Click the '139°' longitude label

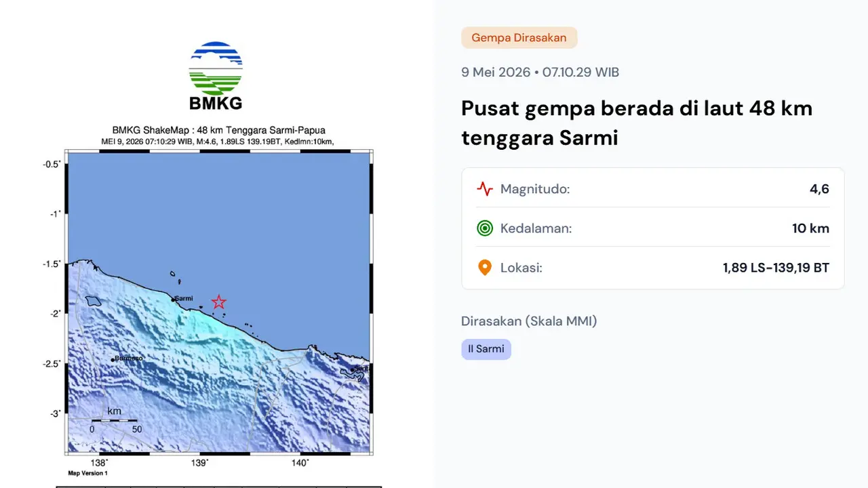pyautogui.click(x=200, y=463)
